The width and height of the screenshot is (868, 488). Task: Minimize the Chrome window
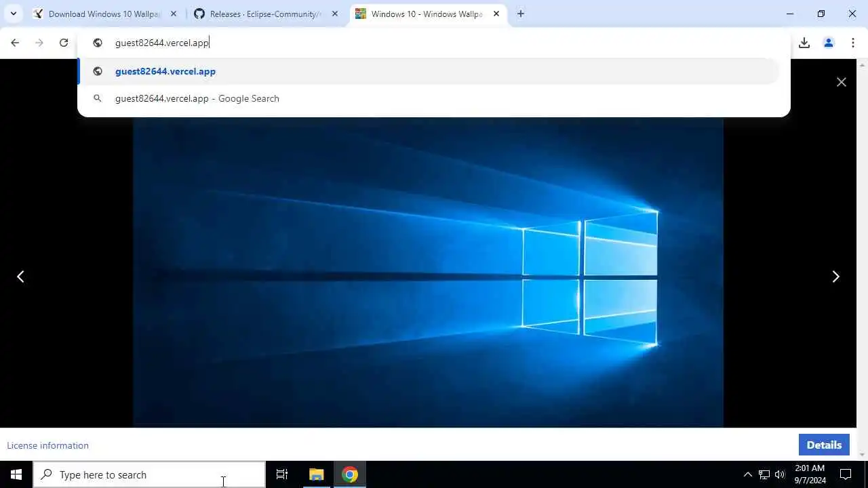(x=790, y=14)
